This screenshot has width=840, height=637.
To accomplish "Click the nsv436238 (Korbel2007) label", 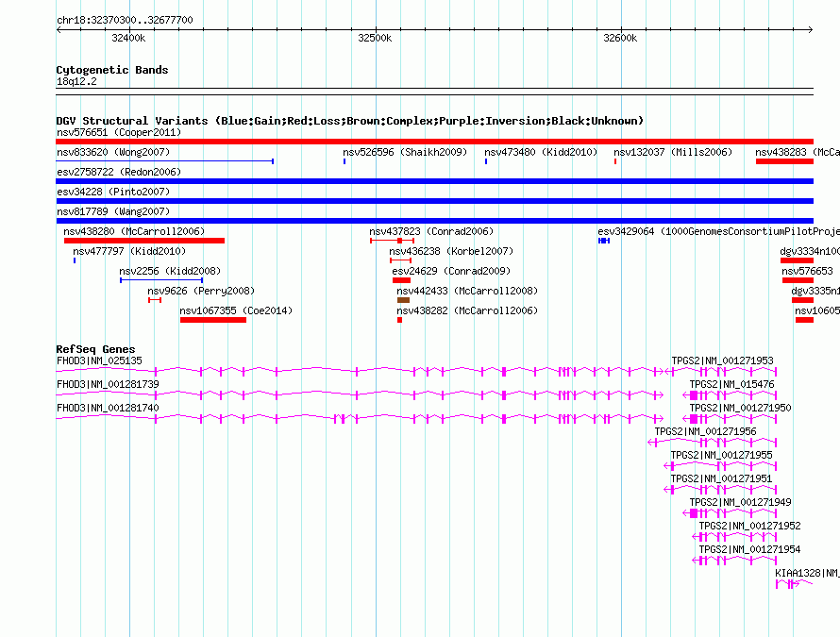I will click(x=451, y=251).
